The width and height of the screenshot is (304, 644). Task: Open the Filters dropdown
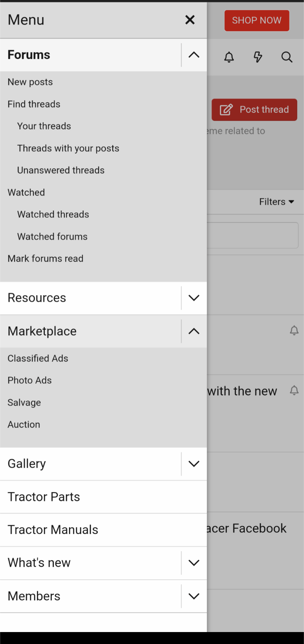pyautogui.click(x=277, y=202)
